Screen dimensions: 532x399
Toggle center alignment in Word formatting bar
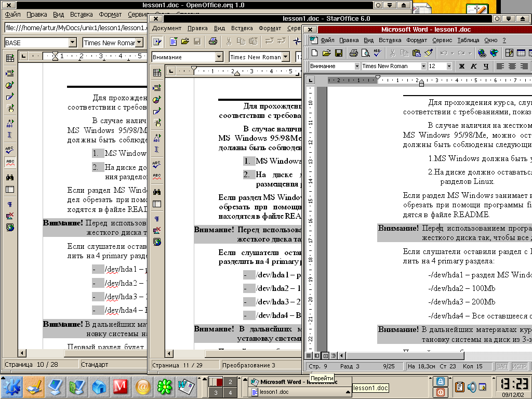point(512,66)
